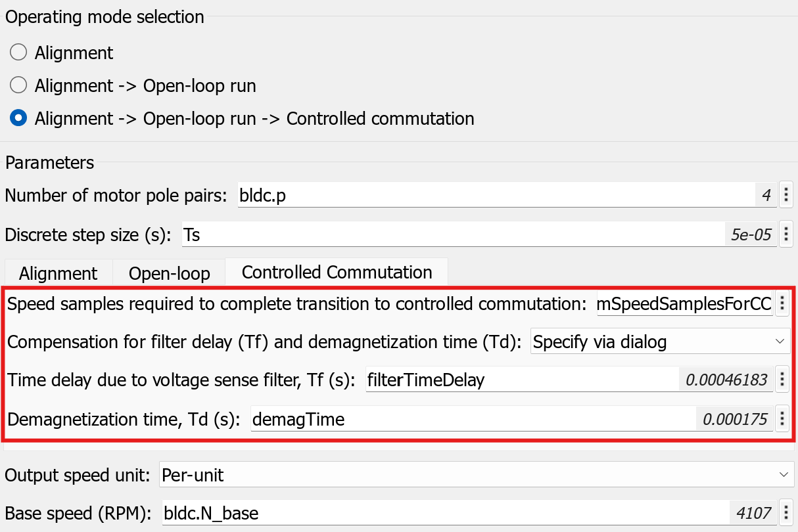This screenshot has width=798, height=532.
Task: Click the three-dot menu beside Number of motor pole pairs
Action: pyautogui.click(x=786, y=195)
